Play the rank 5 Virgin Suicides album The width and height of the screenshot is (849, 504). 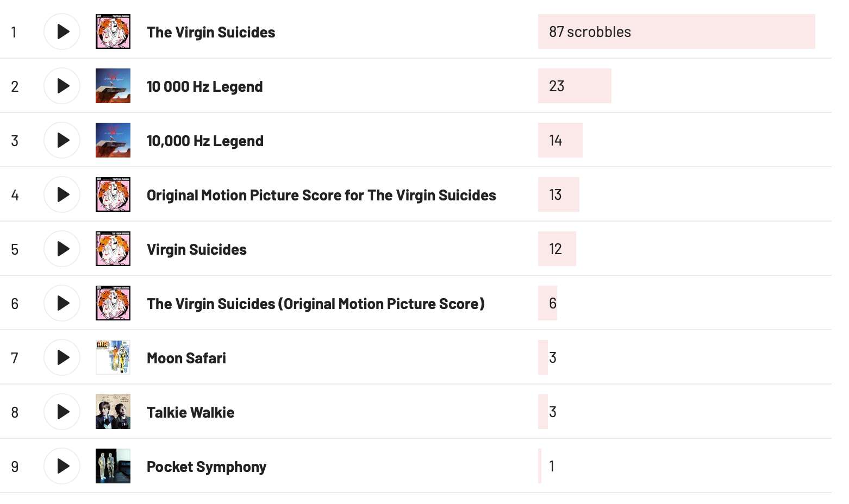[62, 249]
